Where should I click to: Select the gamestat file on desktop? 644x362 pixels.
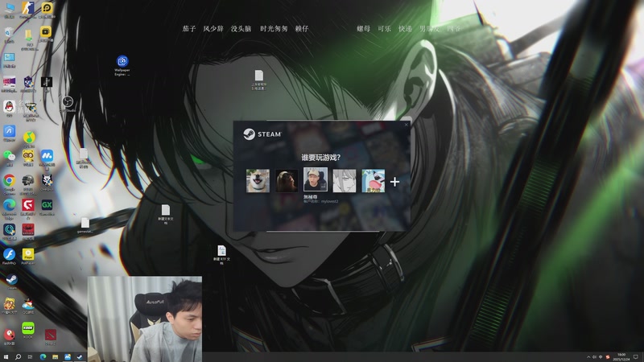(85, 226)
